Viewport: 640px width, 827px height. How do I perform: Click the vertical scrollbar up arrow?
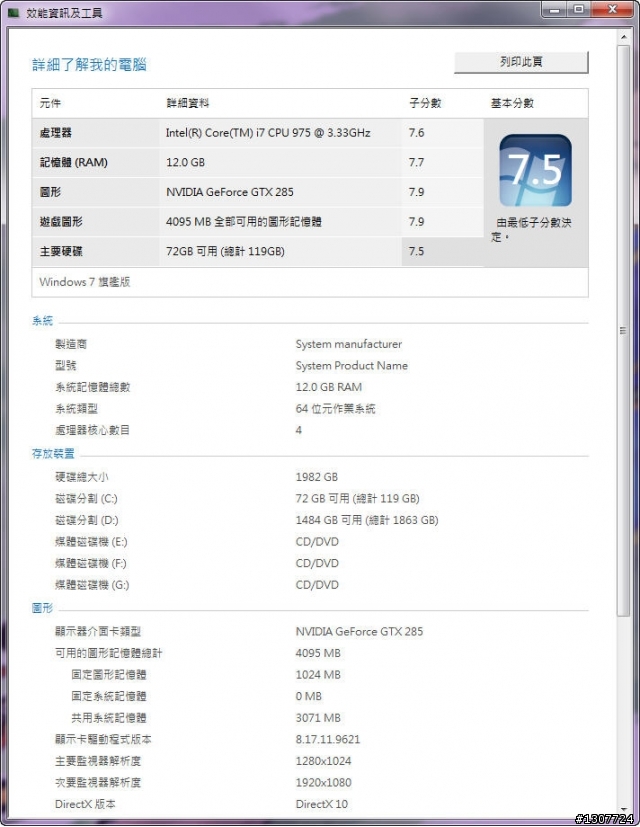tap(624, 37)
